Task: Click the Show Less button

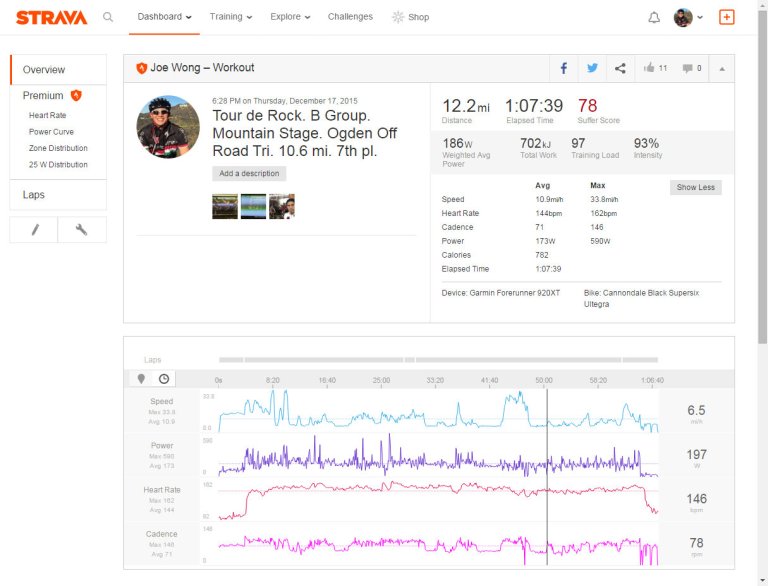Action: [x=695, y=187]
